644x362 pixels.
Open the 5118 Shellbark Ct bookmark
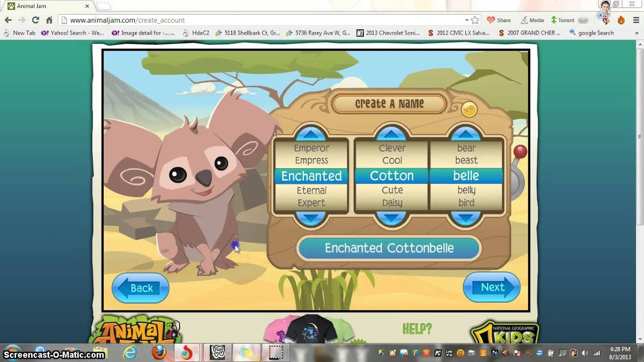pyautogui.click(x=248, y=33)
